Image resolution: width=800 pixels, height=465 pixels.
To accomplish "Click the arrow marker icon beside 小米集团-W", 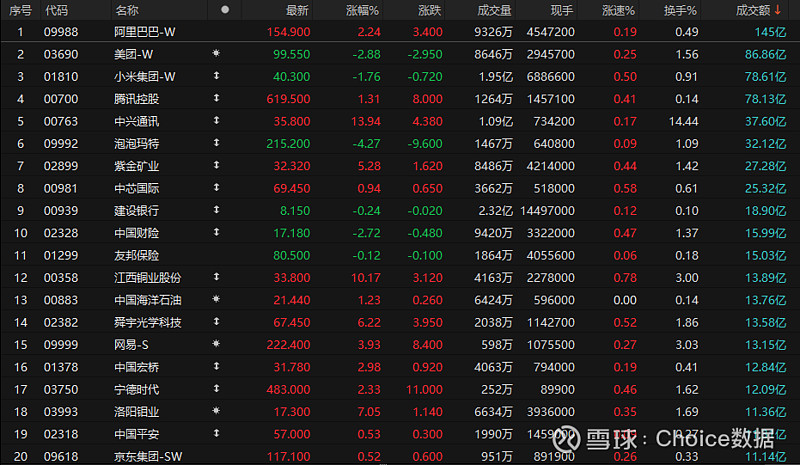I will coord(216,76).
